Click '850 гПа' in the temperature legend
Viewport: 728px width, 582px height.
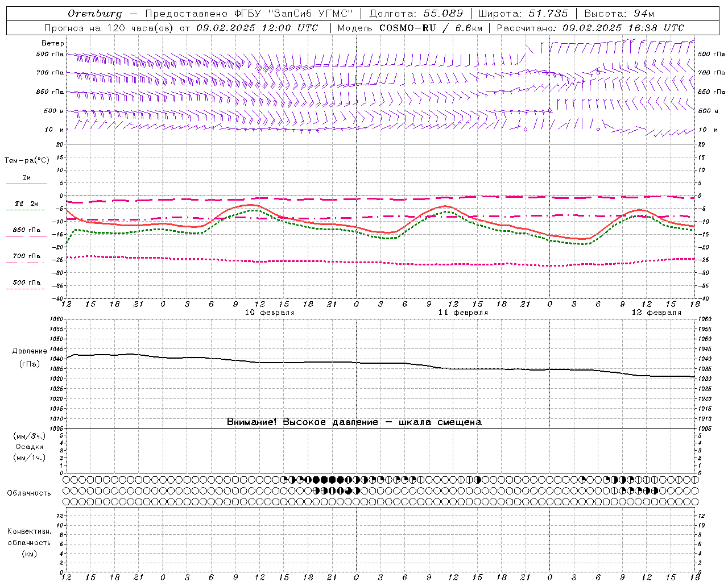pos(27,230)
